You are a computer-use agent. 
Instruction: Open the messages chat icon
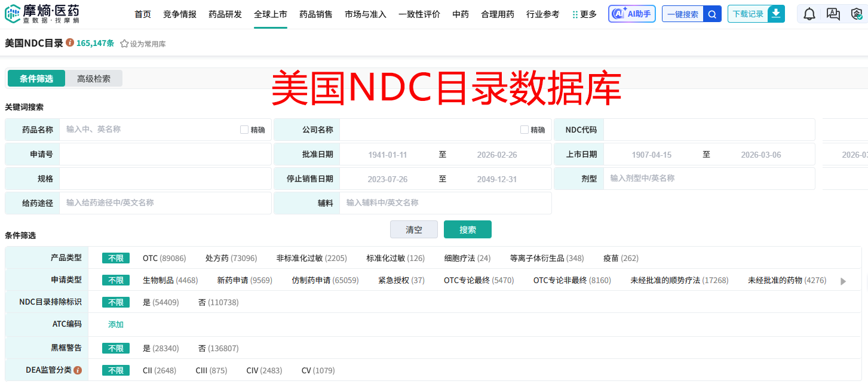(833, 14)
